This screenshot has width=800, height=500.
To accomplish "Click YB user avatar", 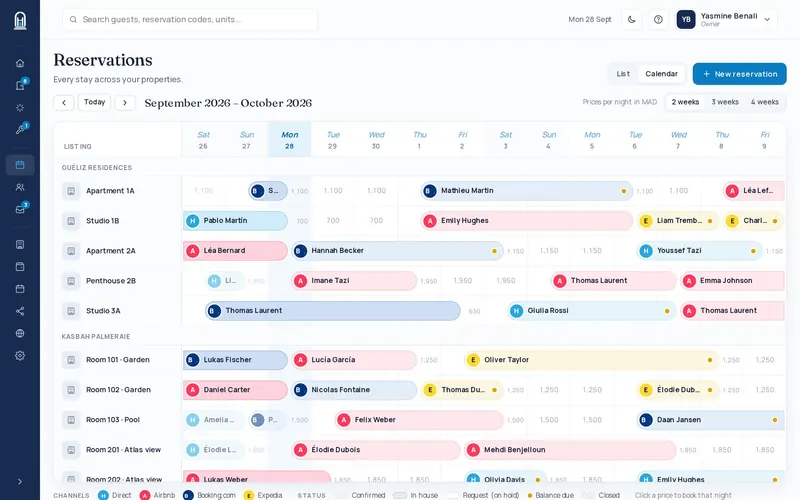I will click(x=686, y=19).
